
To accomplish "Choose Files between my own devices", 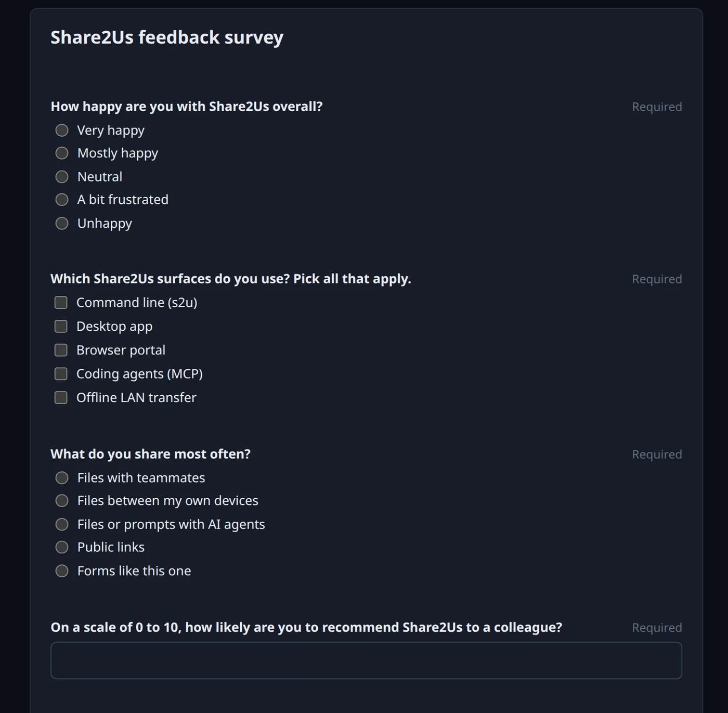I will (62, 501).
